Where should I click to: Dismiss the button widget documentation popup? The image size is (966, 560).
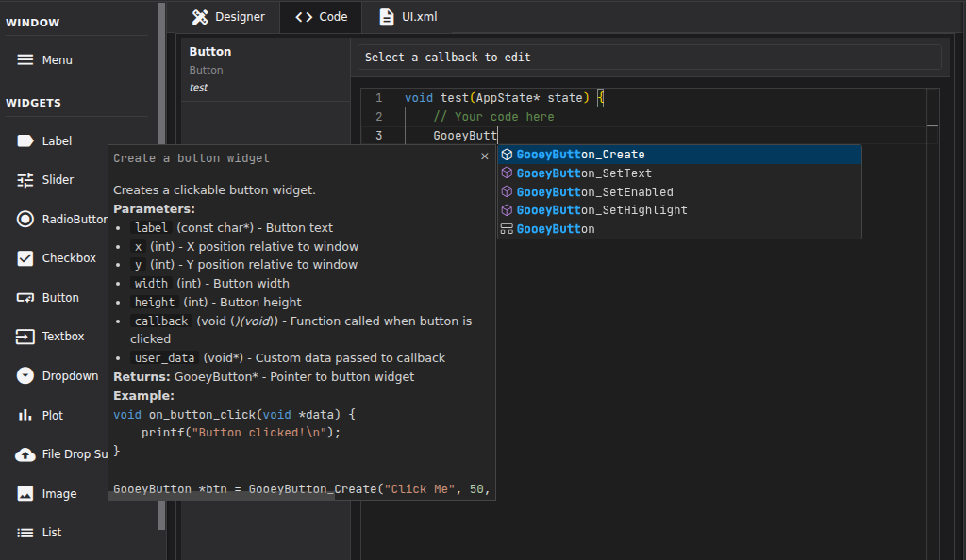coord(484,156)
